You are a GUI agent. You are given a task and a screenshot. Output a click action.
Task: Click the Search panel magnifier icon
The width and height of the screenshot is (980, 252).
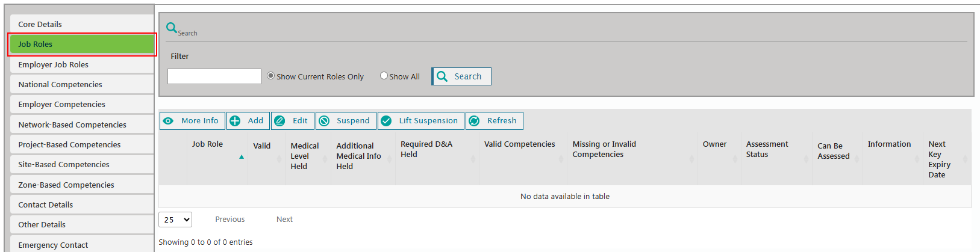[172, 28]
